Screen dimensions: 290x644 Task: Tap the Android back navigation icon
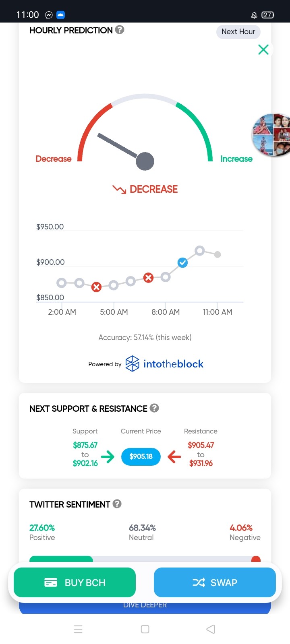coord(211,629)
